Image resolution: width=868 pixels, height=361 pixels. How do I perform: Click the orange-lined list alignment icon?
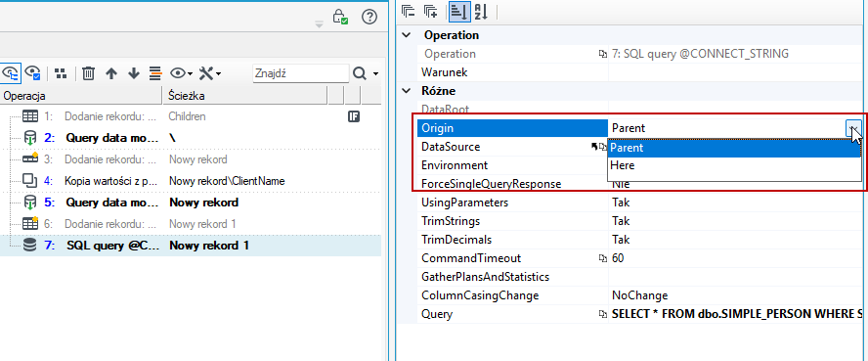tap(155, 72)
